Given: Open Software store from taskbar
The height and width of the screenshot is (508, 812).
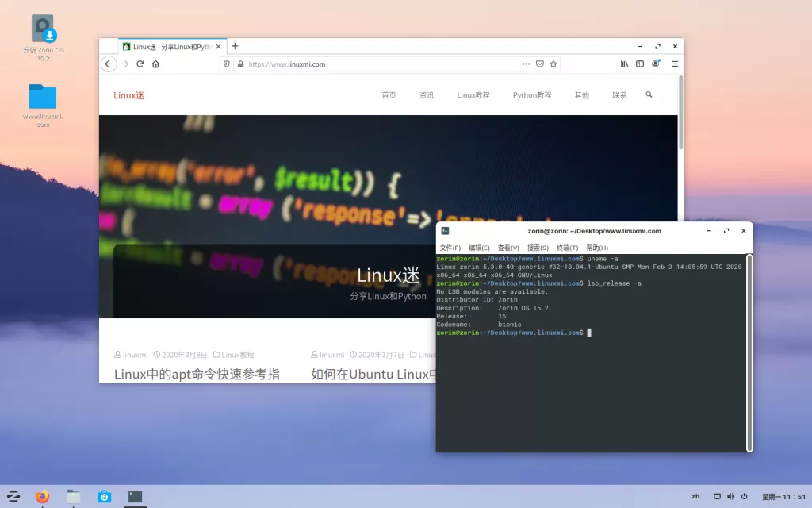Looking at the screenshot, I should (104, 496).
